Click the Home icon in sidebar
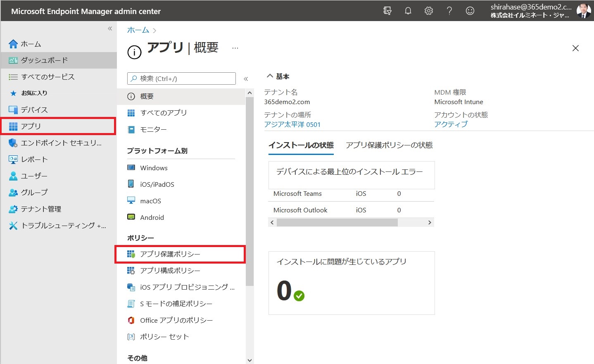The image size is (594, 364). point(13,44)
